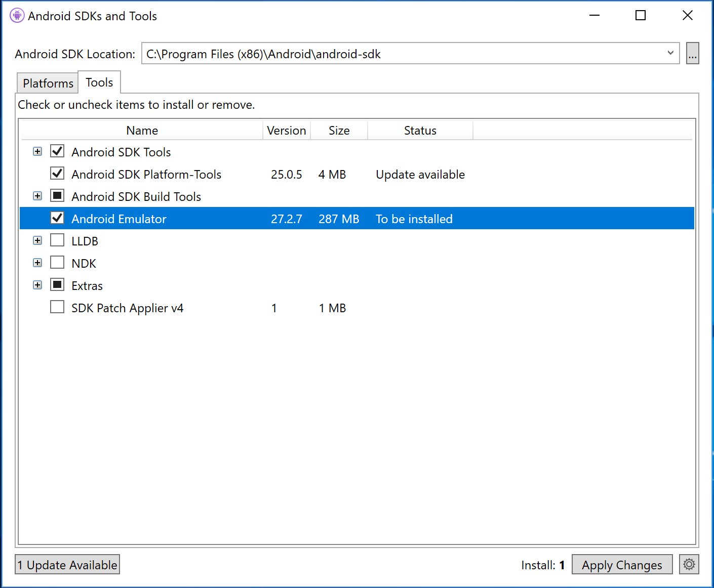Click the 1 Update Available button
Screen dimensions: 714x588
click(x=67, y=564)
